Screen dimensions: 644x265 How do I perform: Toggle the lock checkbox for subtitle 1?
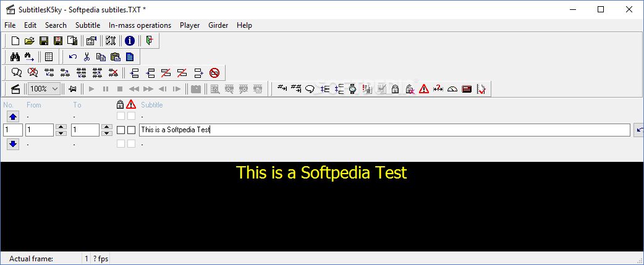click(x=121, y=130)
